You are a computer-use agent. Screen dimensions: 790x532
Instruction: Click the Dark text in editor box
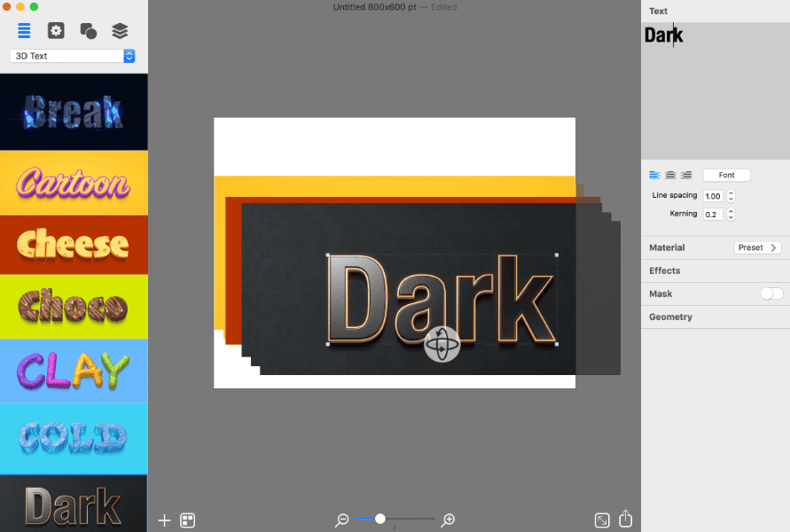(x=663, y=35)
